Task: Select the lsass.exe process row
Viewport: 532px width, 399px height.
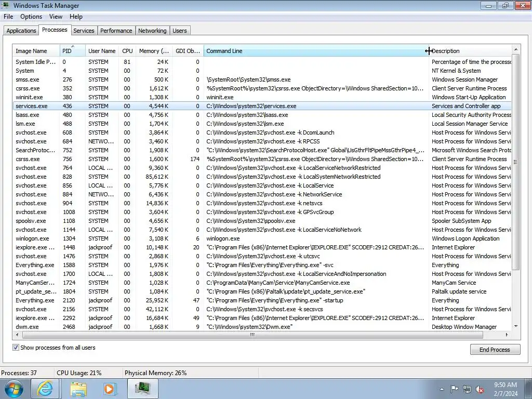Action: click(x=262, y=115)
